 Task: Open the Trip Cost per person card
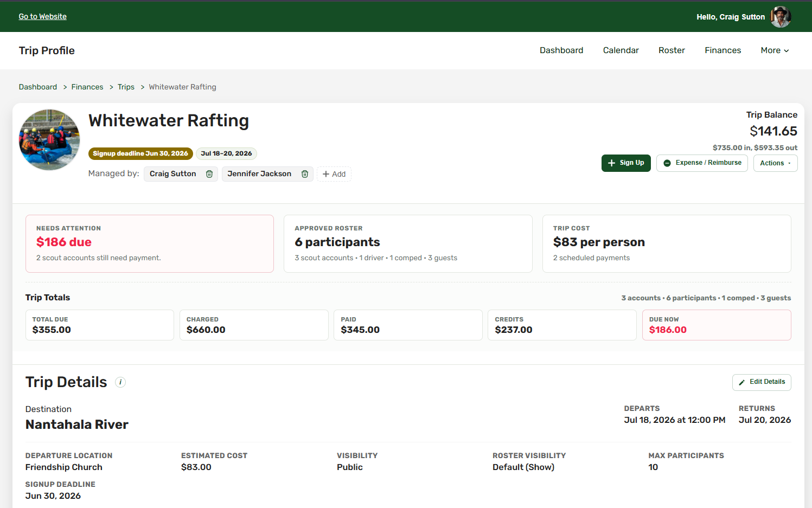tap(667, 244)
